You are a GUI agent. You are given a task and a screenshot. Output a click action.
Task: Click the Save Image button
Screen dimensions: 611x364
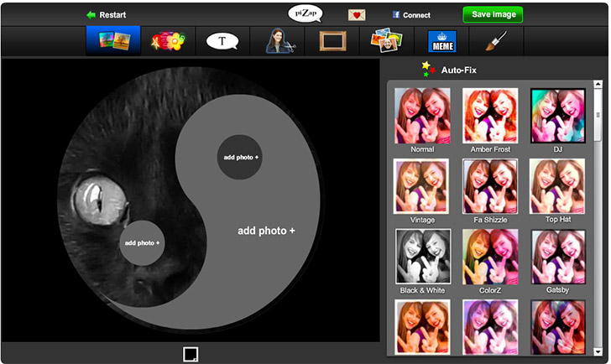pyautogui.click(x=493, y=14)
